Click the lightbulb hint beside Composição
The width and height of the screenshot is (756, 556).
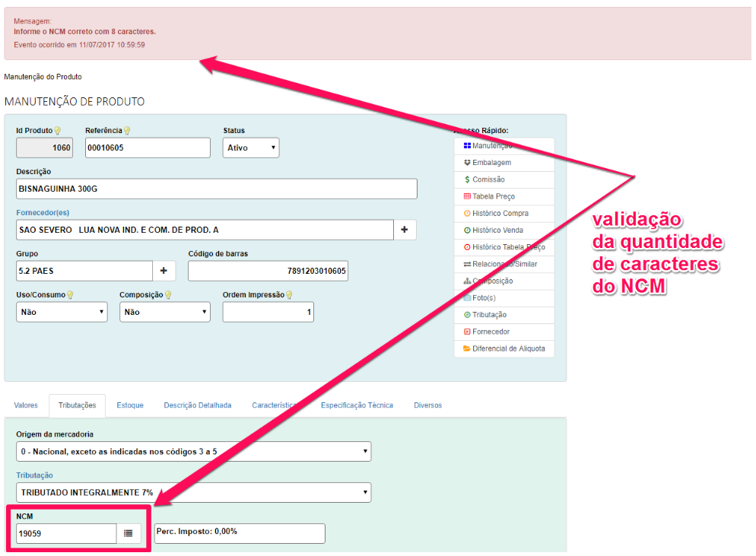(168, 295)
